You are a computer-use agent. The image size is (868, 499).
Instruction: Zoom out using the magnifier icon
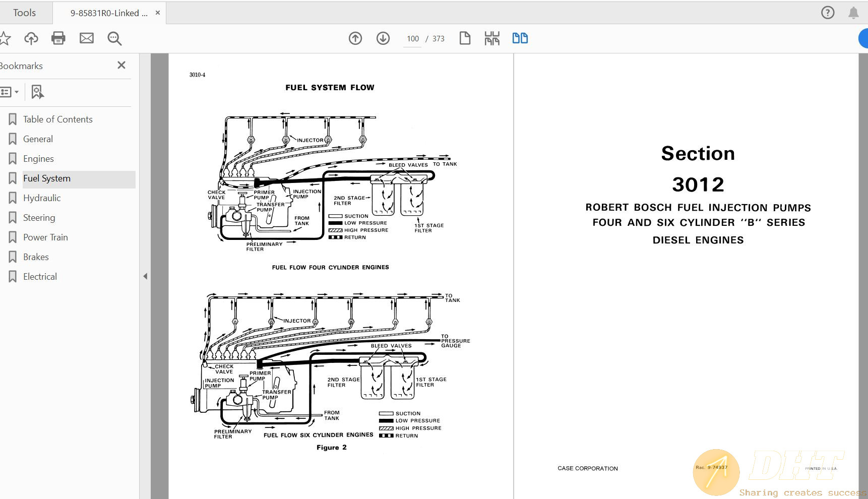[x=114, y=38]
